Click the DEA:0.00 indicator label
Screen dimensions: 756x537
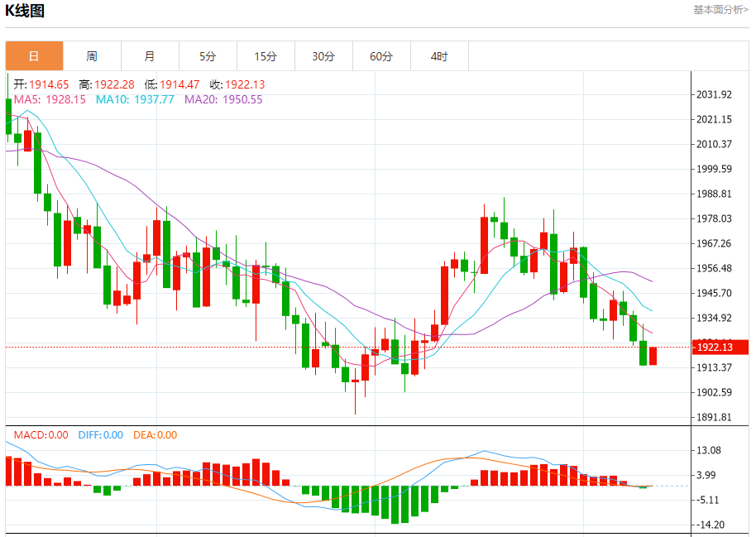(x=156, y=434)
